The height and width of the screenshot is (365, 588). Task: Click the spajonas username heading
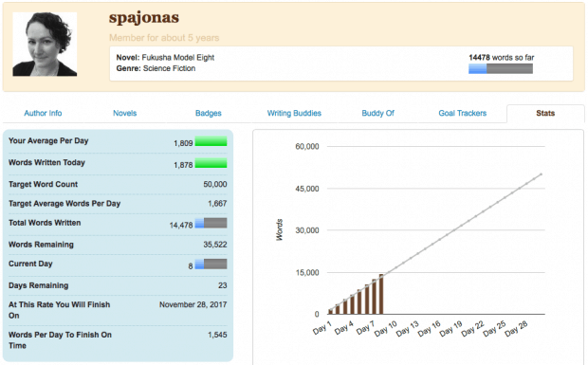tap(144, 18)
